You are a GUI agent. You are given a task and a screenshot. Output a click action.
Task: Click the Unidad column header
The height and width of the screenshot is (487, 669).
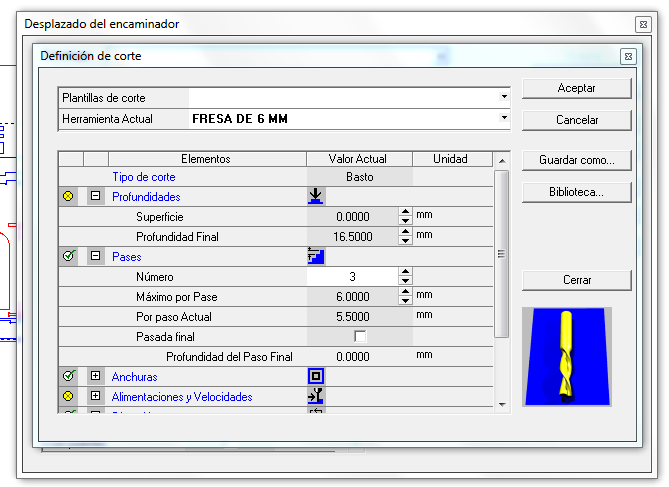click(x=451, y=159)
